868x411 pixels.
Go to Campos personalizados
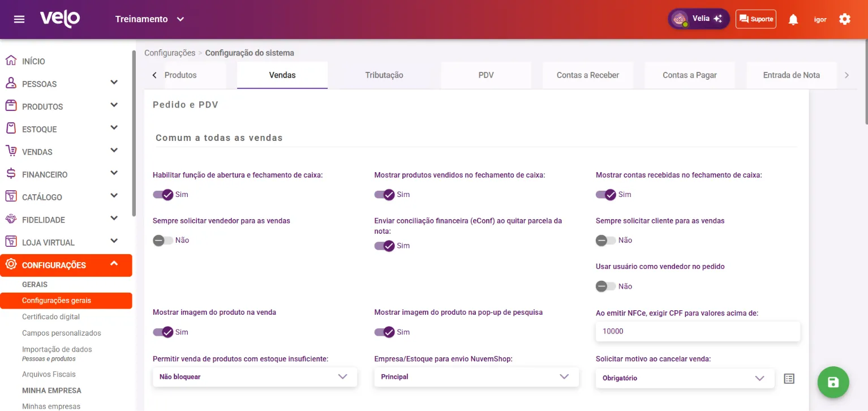coord(62,333)
